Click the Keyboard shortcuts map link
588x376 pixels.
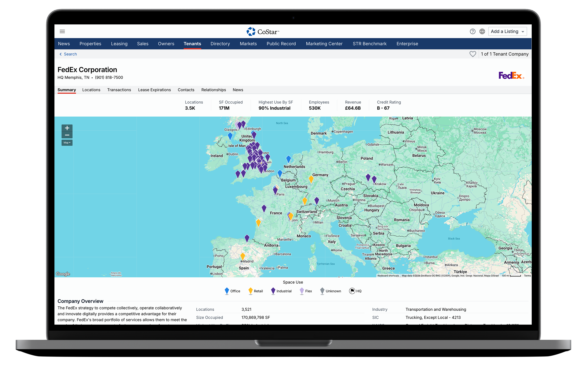point(388,275)
